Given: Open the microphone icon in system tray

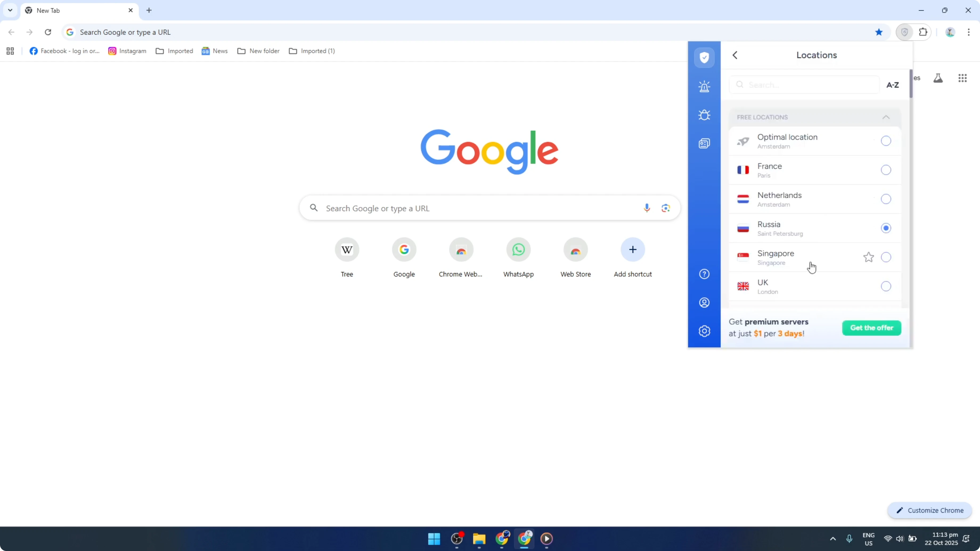Looking at the screenshot, I should 849,538.
